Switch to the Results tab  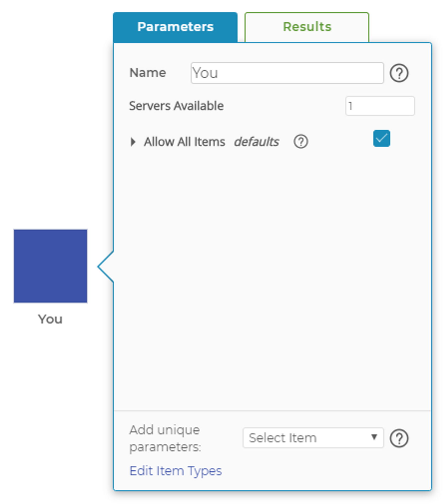tap(307, 27)
